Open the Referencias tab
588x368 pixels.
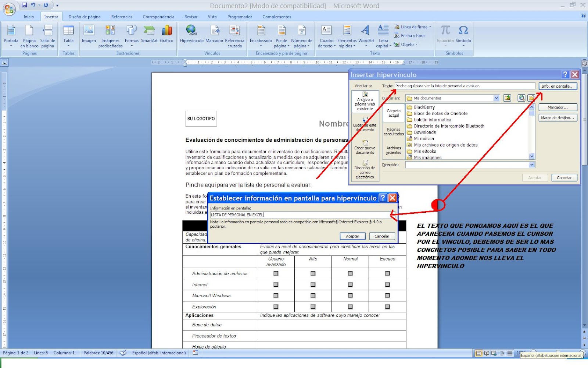[x=122, y=17]
